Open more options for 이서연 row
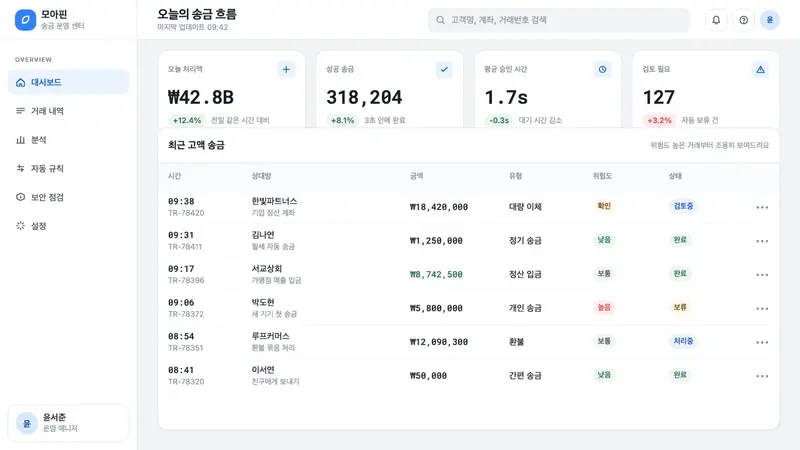The height and width of the screenshot is (450, 800). click(x=762, y=376)
